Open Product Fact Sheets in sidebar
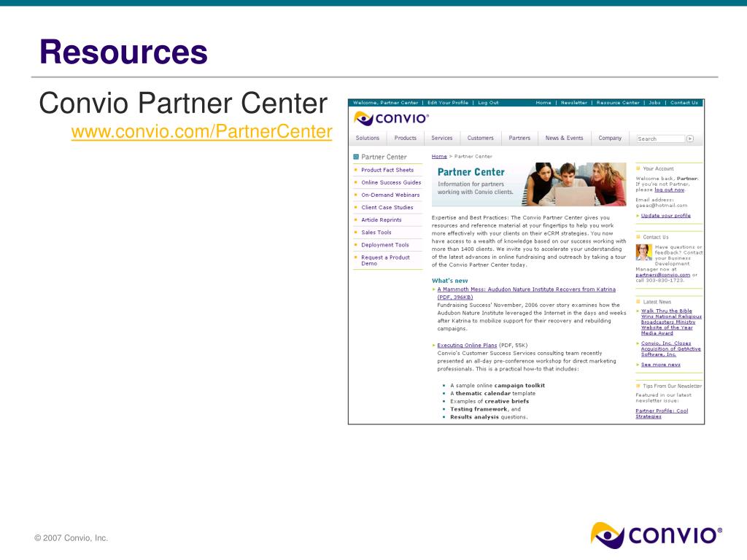 (387, 170)
